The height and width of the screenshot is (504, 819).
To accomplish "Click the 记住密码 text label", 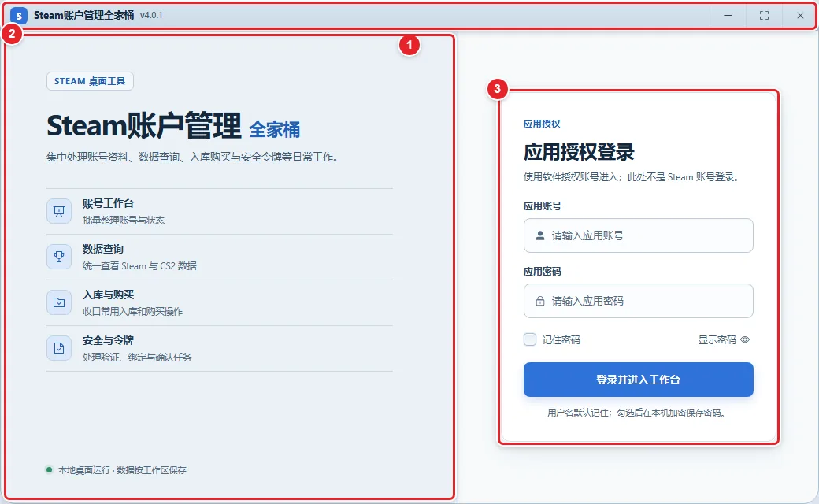I will coord(561,340).
